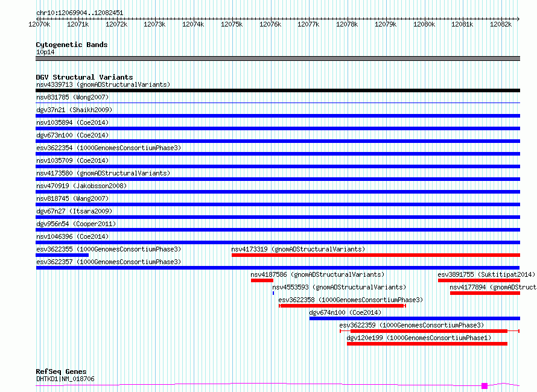Click the RefSeq Genes track title

[x=62, y=371]
